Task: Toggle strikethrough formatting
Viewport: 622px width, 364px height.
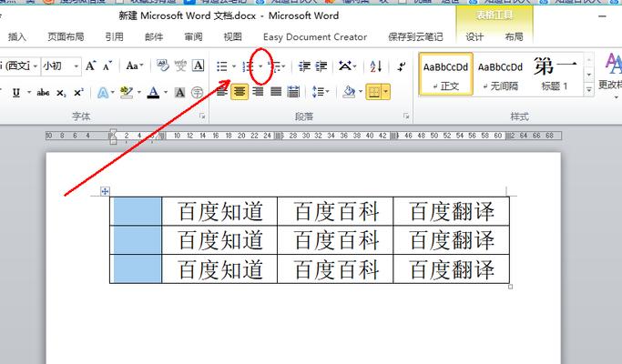Action: [x=43, y=93]
